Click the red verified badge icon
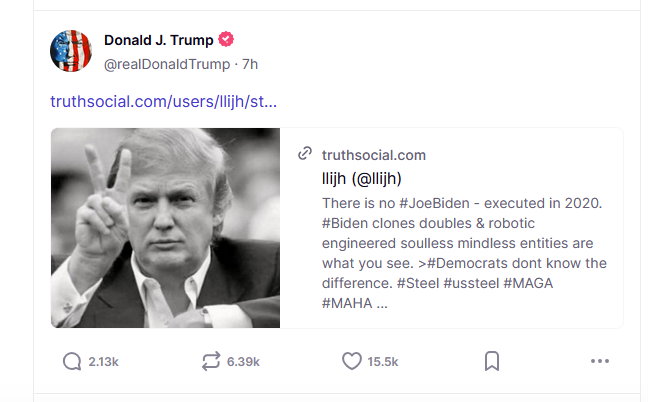This screenshot has height=402, width=648. (x=226, y=40)
